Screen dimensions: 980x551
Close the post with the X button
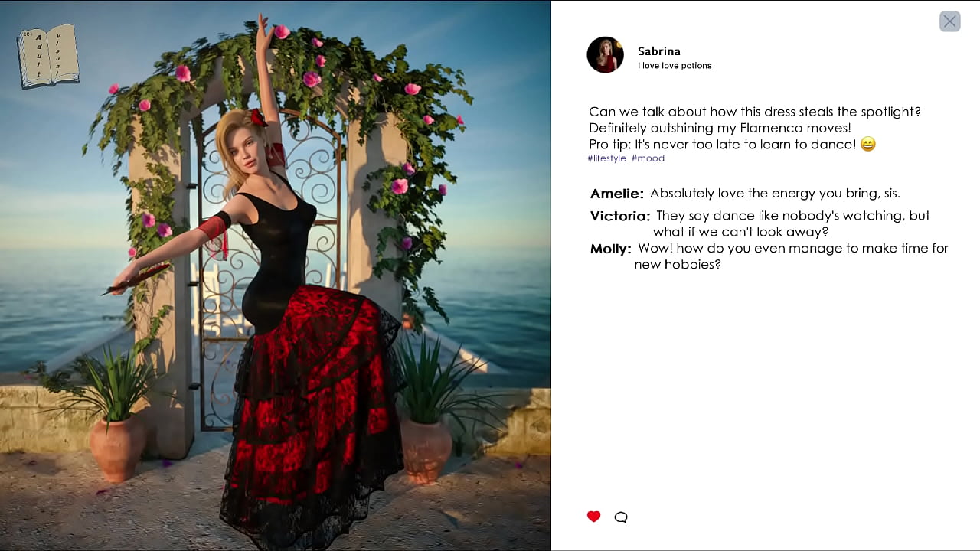(949, 21)
